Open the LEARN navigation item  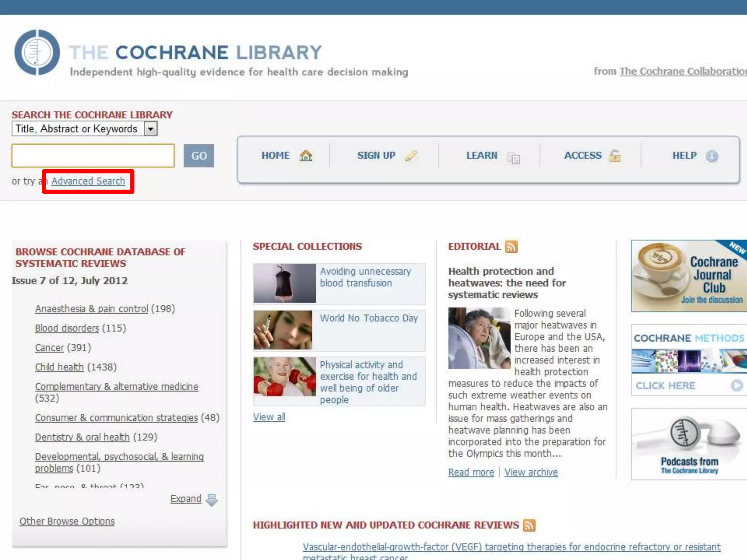point(481,155)
